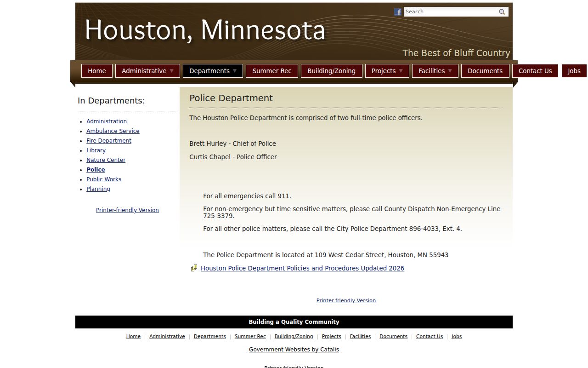Open the Planning sidebar link
Image resolution: width=588 pixels, height=368 pixels.
point(98,189)
